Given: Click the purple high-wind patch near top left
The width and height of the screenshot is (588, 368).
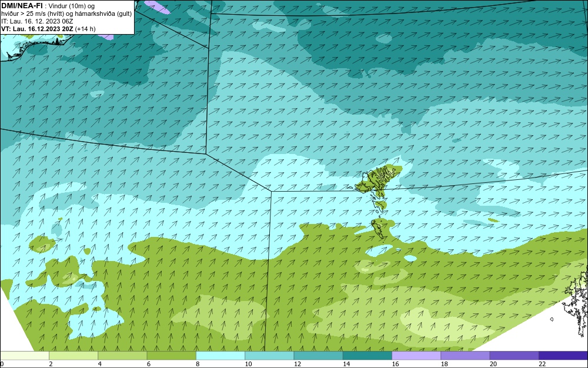Looking at the screenshot, I should coord(156,6).
